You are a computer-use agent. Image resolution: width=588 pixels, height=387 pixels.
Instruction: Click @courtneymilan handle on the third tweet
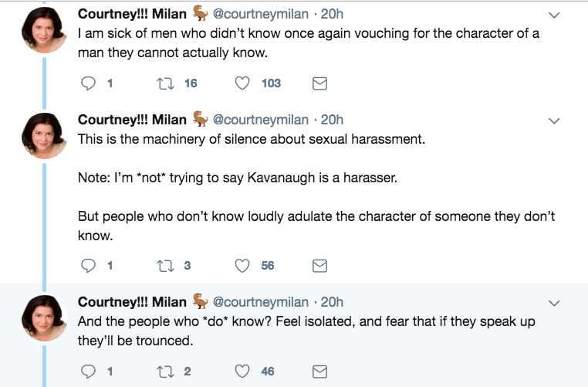click(259, 302)
